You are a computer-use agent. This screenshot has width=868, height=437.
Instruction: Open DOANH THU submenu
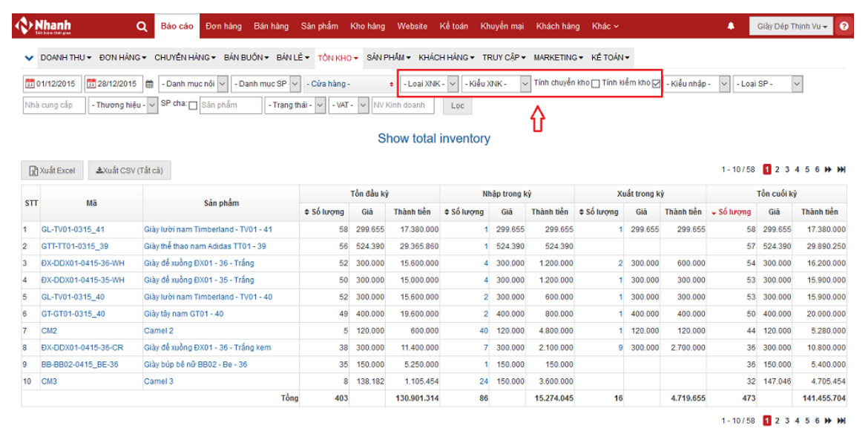(x=66, y=58)
